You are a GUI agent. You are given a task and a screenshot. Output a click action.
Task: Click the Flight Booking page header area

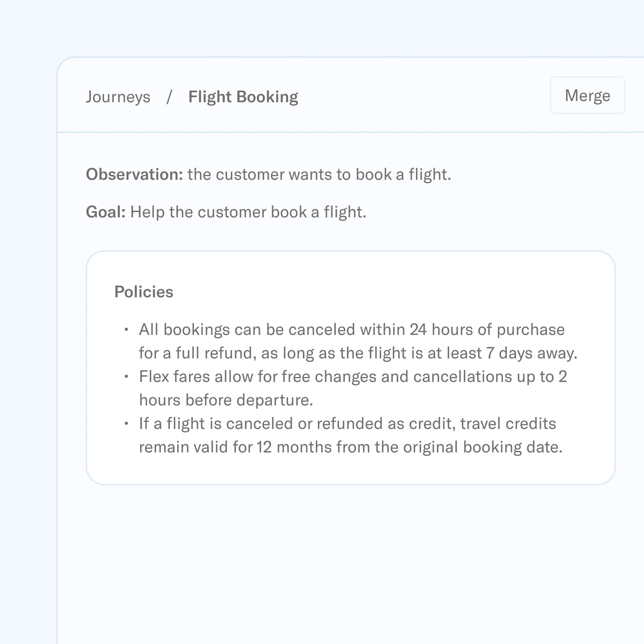(x=243, y=97)
